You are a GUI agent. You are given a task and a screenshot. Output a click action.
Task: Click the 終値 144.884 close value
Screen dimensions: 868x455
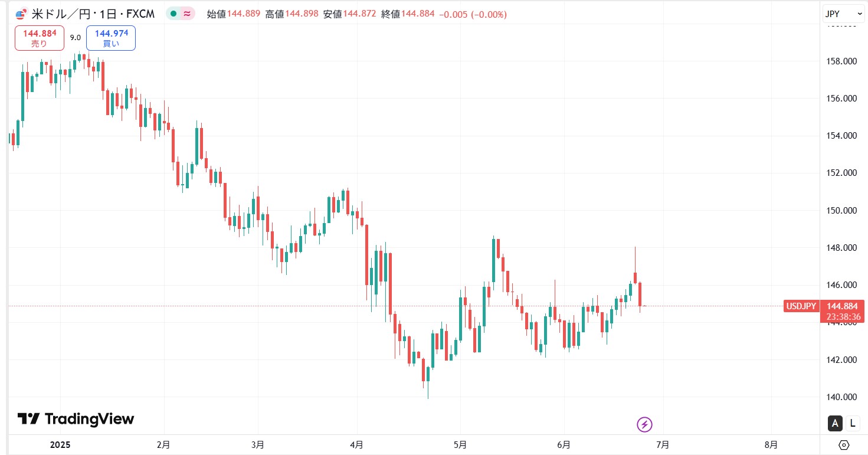pos(408,14)
